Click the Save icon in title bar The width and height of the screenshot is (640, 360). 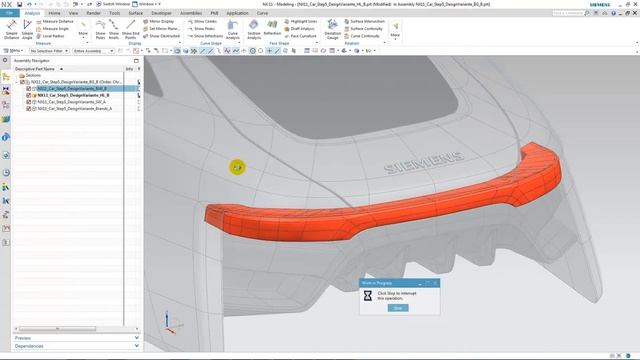(19, 4)
